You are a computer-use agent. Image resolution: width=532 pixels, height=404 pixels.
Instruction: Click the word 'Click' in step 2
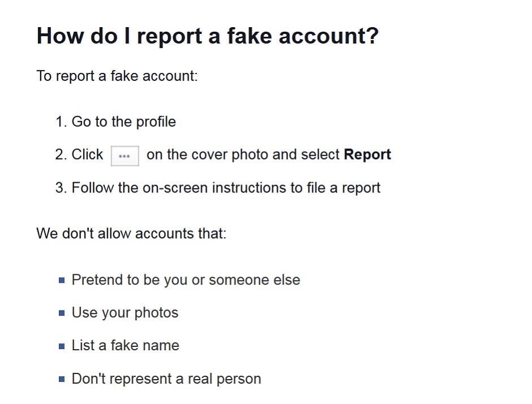coord(87,154)
